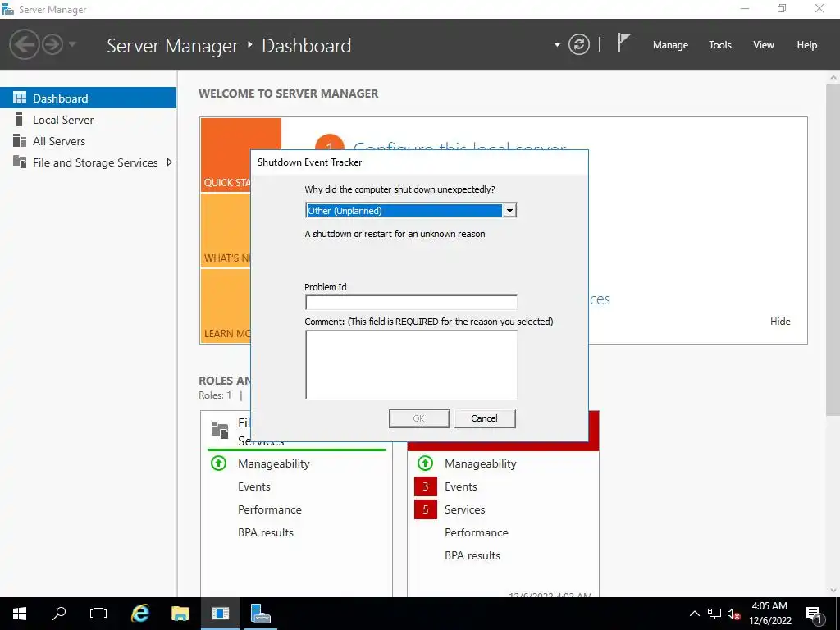Open the Windows Start menu
The width and height of the screenshot is (840, 630).
pyautogui.click(x=20, y=614)
